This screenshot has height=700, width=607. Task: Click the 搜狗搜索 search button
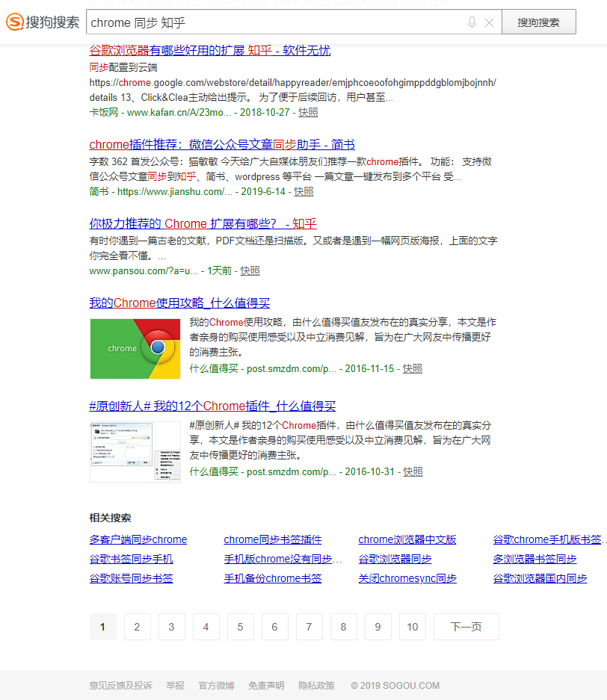[539, 22]
